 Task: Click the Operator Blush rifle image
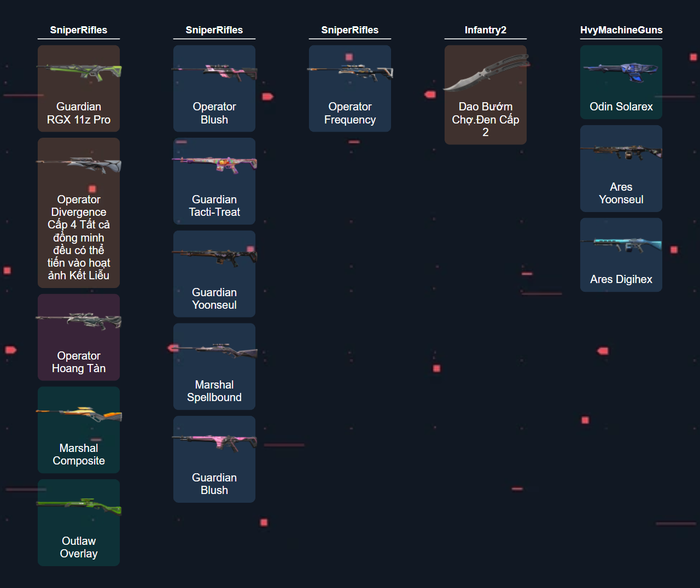214,72
